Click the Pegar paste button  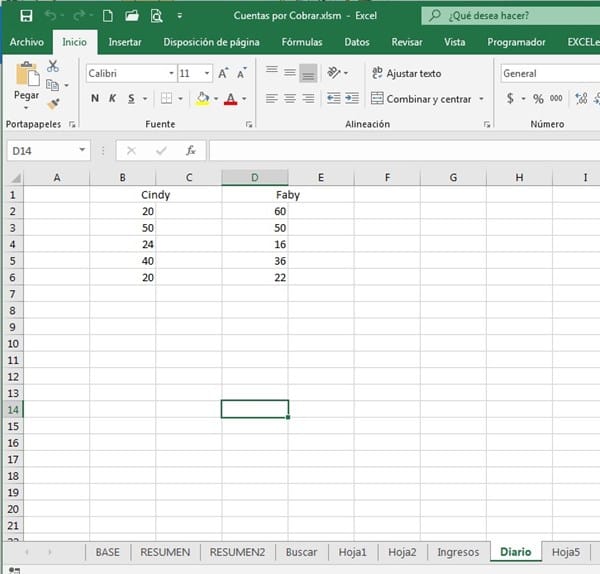26,83
